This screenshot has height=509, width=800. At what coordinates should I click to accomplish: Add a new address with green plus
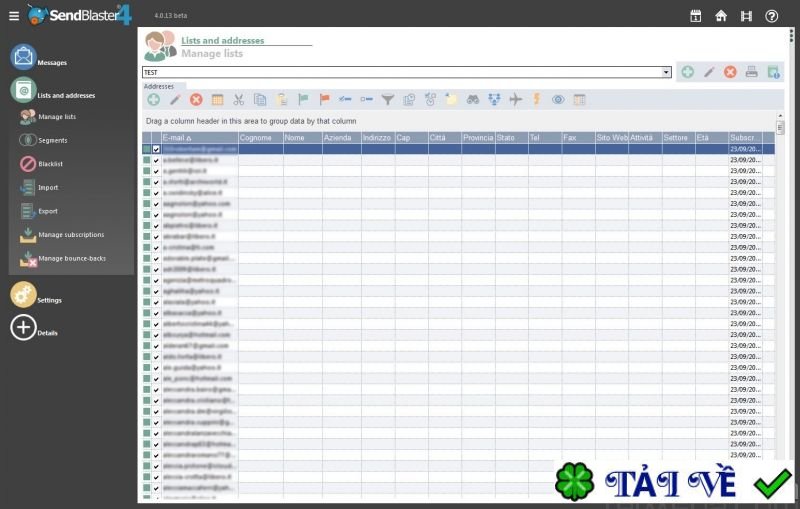(154, 99)
